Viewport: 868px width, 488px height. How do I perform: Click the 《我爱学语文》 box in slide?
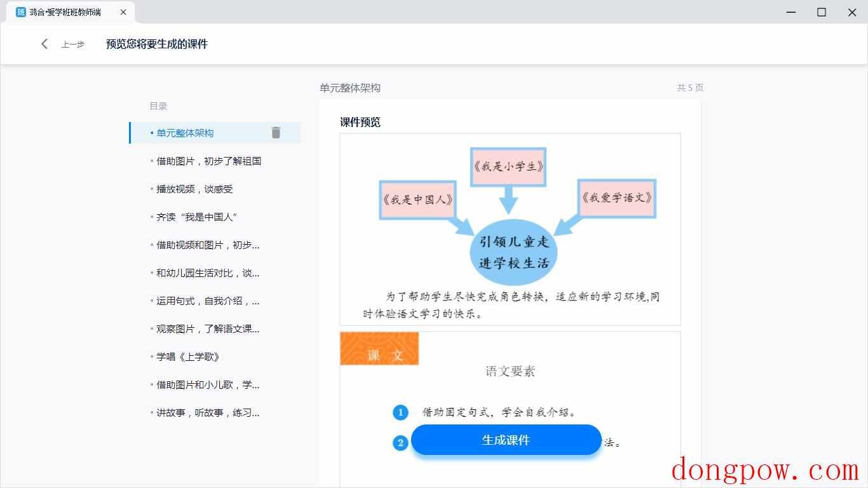click(x=616, y=198)
